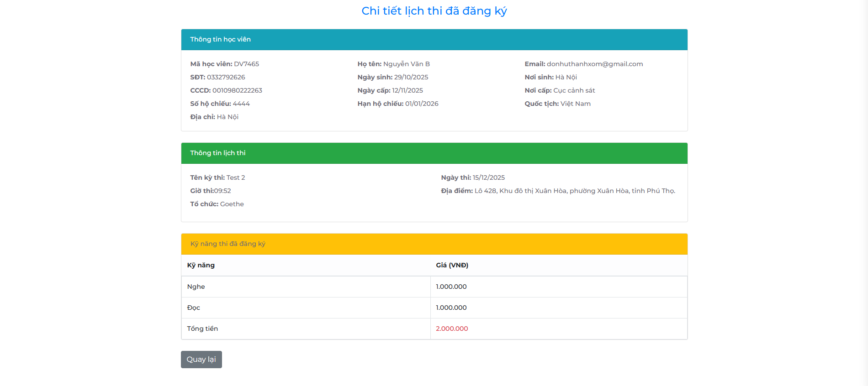Click the Kỹ năng thi đã đăng ký header
Screen dimensions: 868x386
tap(228, 244)
